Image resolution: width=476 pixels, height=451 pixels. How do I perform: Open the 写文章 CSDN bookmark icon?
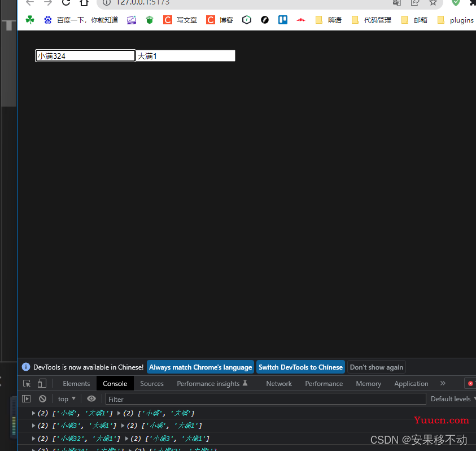point(168,20)
